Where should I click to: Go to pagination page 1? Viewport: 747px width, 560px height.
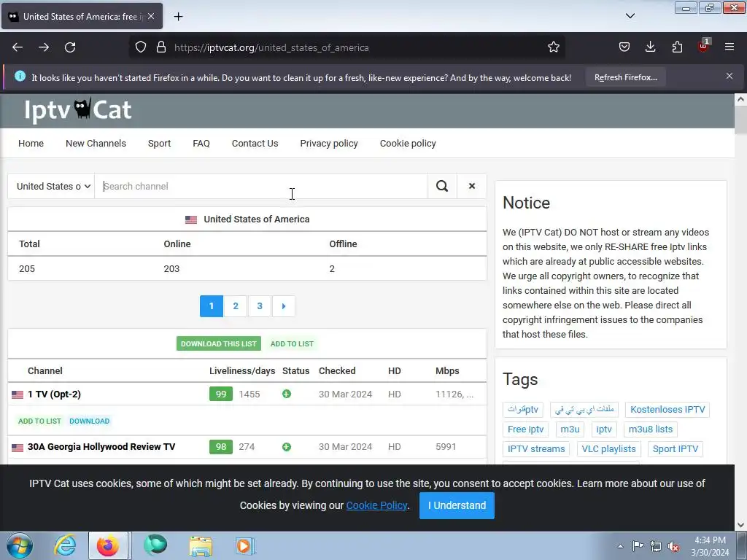[212, 306]
